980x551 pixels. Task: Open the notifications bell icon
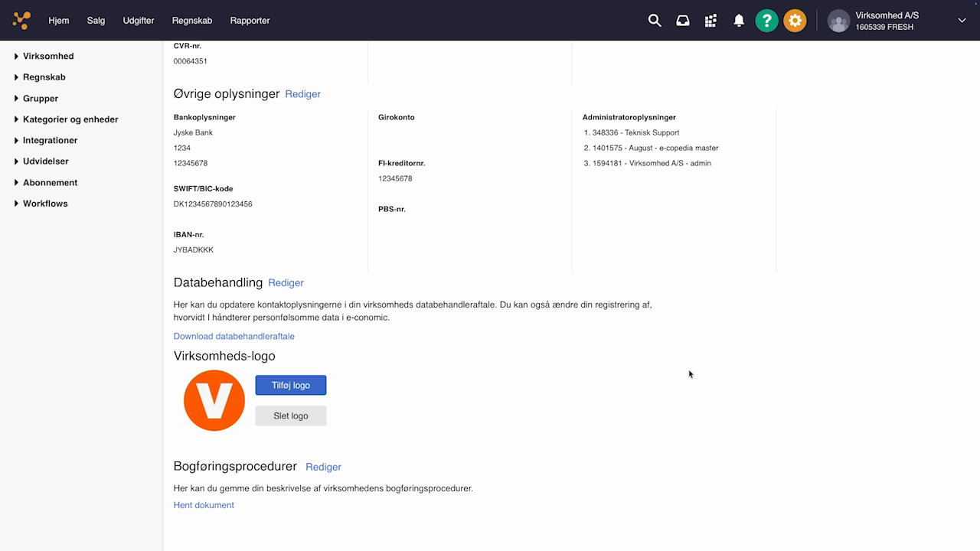739,21
